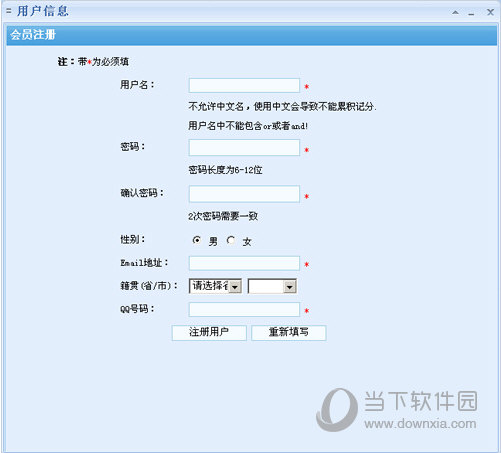This screenshot has height=453, width=501.
Task: Click the 2次密码需要一致 hint text
Action: 223,216
